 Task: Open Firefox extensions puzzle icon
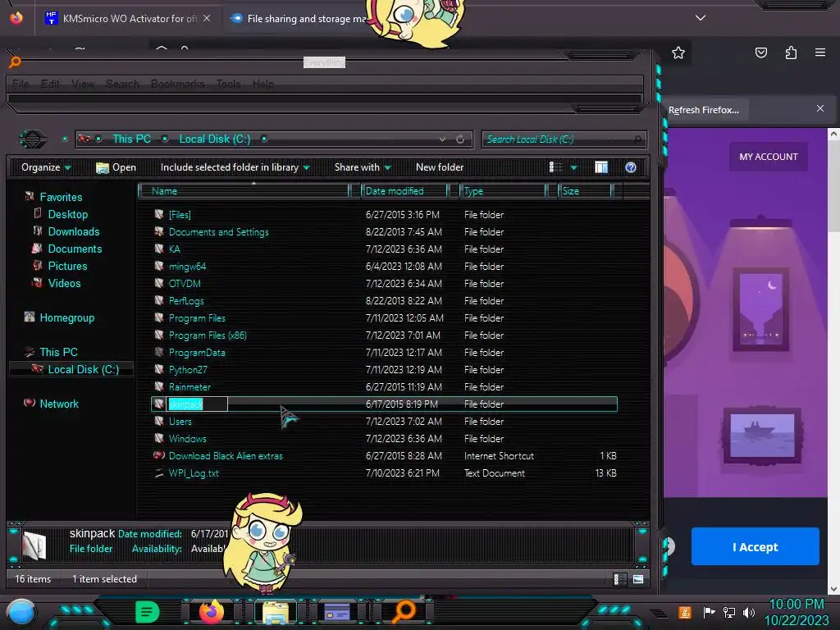[791, 52]
